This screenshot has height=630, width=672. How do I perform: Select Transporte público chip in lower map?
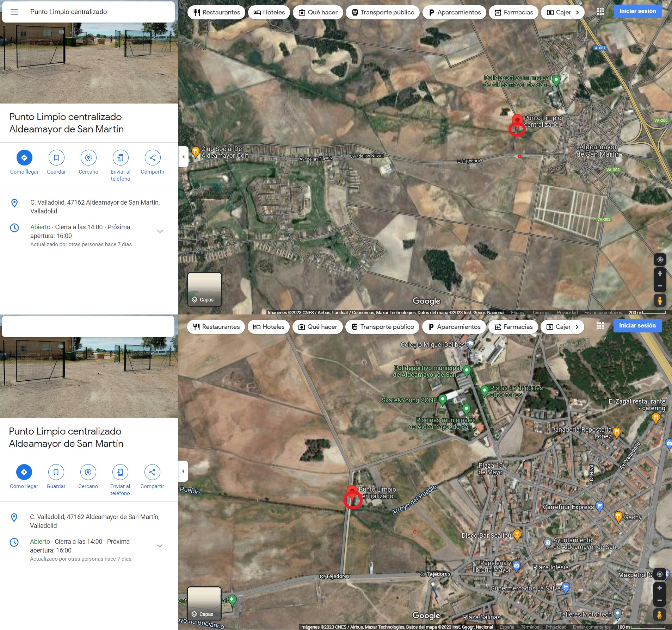click(x=382, y=327)
